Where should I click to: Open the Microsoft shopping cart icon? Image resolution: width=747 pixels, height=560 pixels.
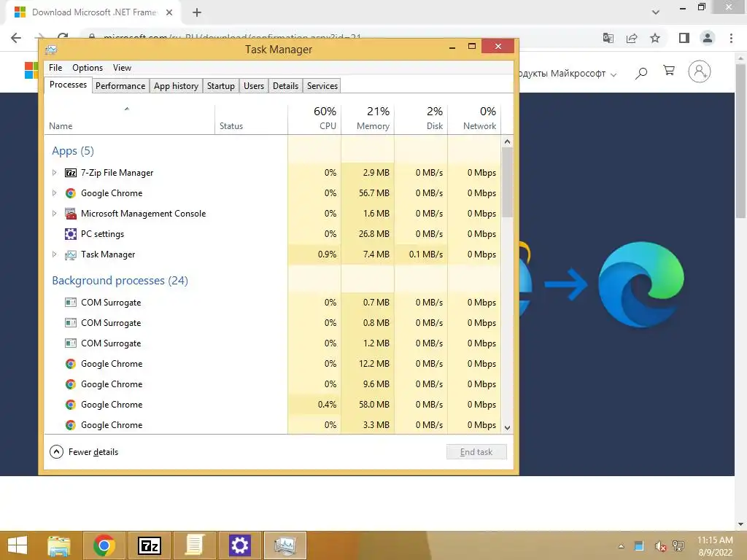pyautogui.click(x=669, y=71)
